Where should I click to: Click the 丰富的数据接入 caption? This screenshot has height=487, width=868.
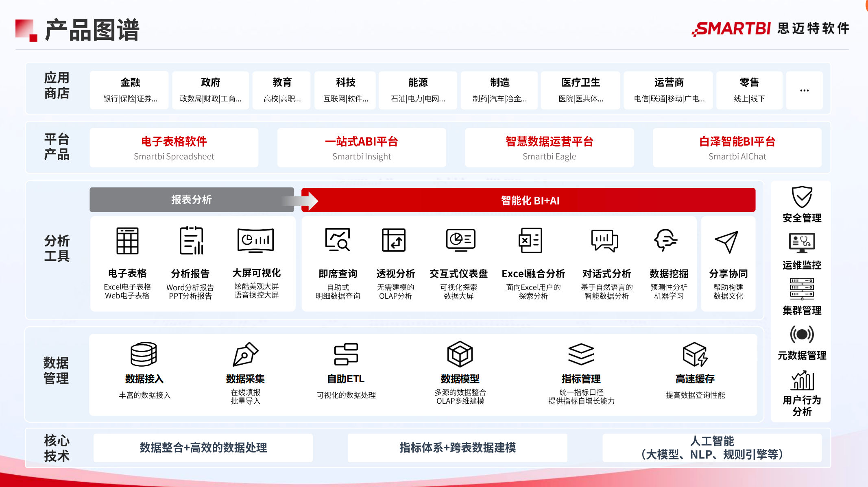tap(144, 395)
